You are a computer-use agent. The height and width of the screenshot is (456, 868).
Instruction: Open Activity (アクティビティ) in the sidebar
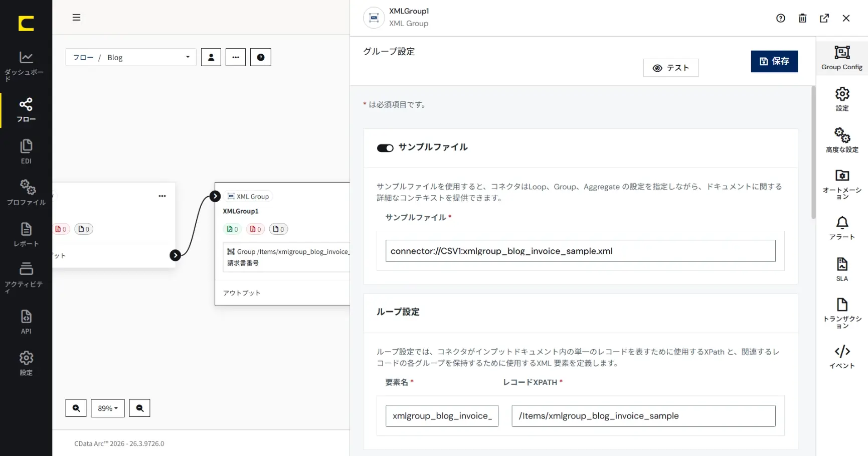coord(26,277)
